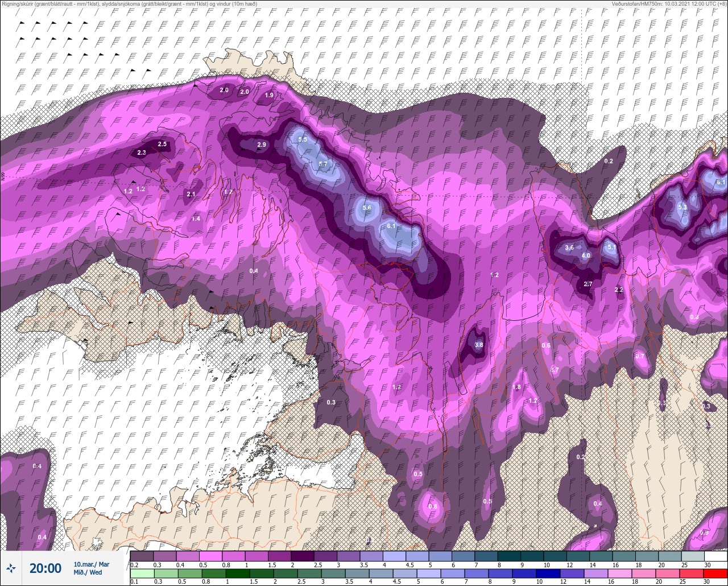Click the 2.1 precipitation value on map
The image size is (728, 586).
(191, 194)
